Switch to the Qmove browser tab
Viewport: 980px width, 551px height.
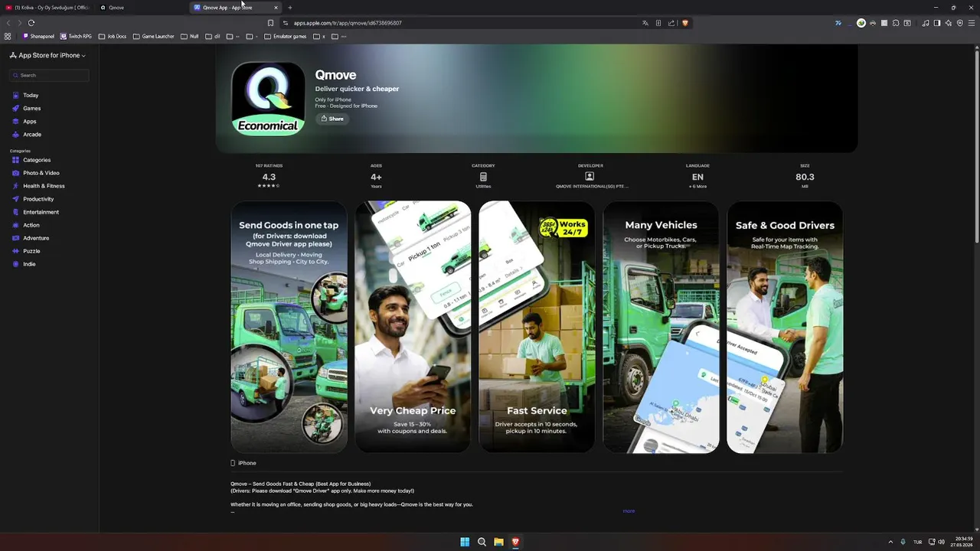(x=142, y=8)
